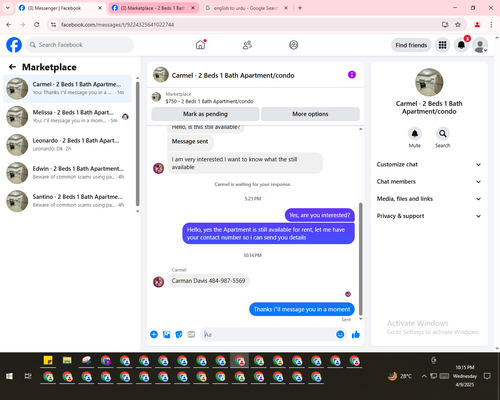Open more actions plus icon in composer
The image size is (500, 400).
click(154, 334)
